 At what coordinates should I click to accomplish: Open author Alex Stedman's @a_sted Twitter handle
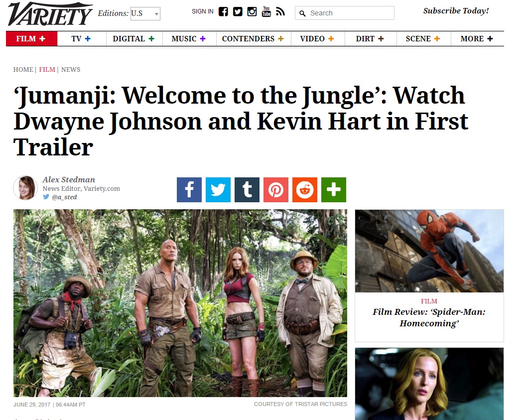pyautogui.click(x=64, y=197)
